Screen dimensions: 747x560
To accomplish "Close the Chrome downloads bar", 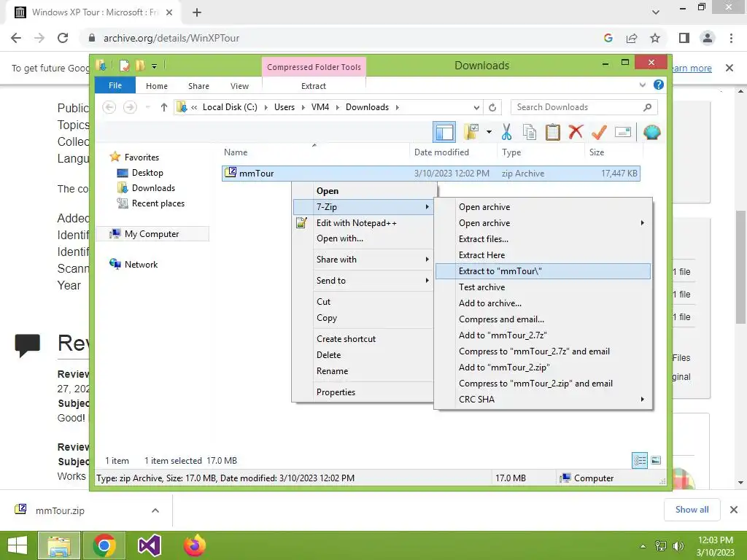I will [x=734, y=510].
